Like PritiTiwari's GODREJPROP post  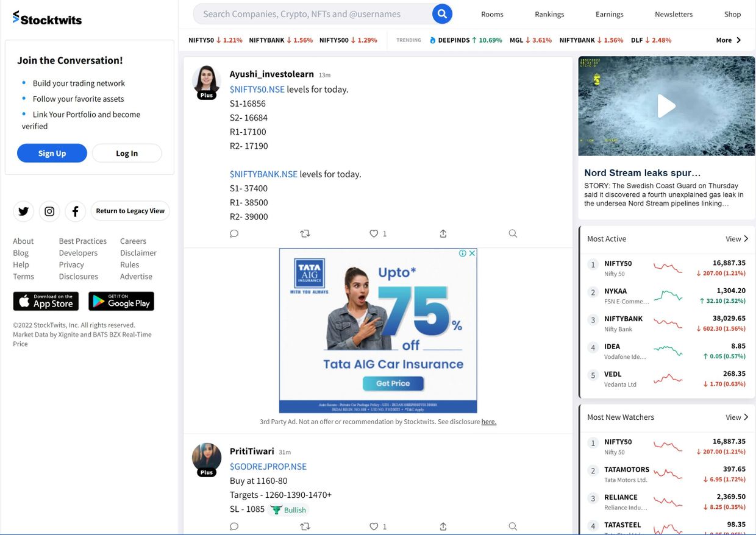(x=374, y=526)
